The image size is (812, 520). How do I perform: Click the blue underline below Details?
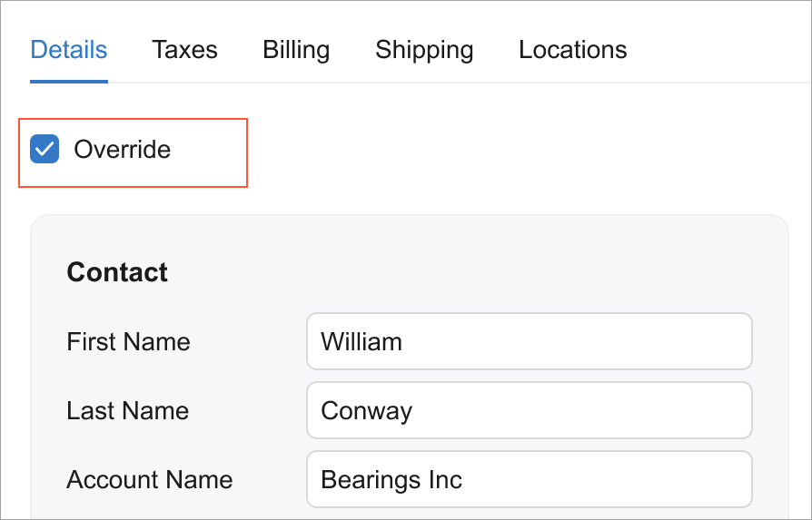[69, 82]
